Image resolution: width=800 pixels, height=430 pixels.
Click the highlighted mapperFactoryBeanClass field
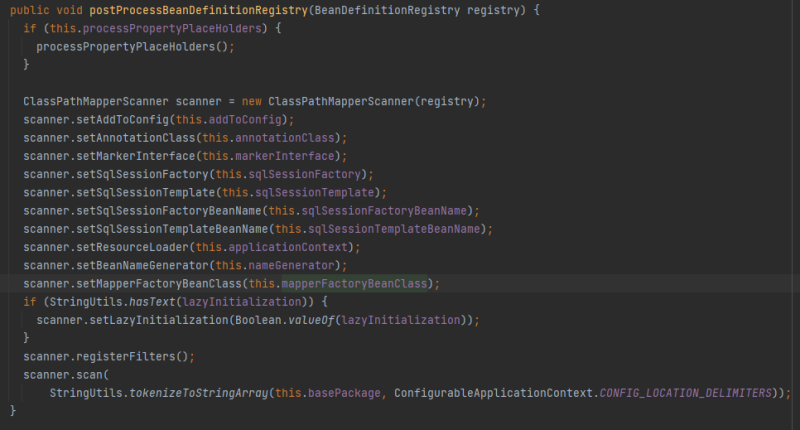coord(355,283)
